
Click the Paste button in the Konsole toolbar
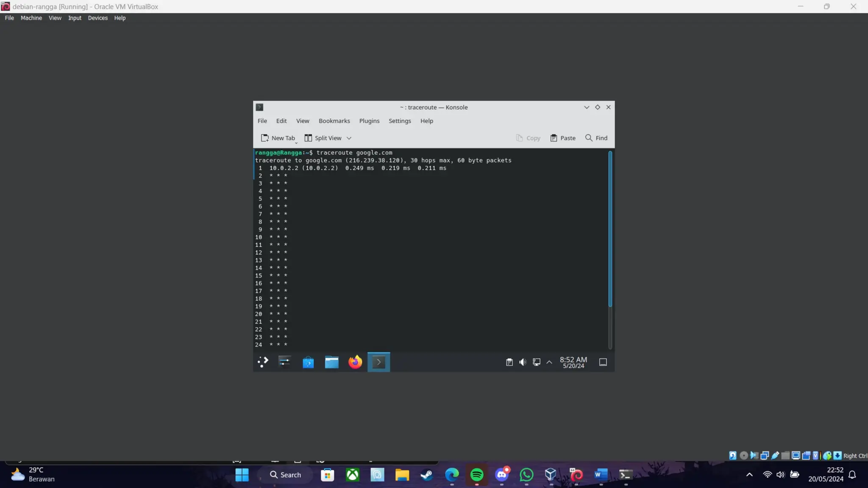pos(563,138)
